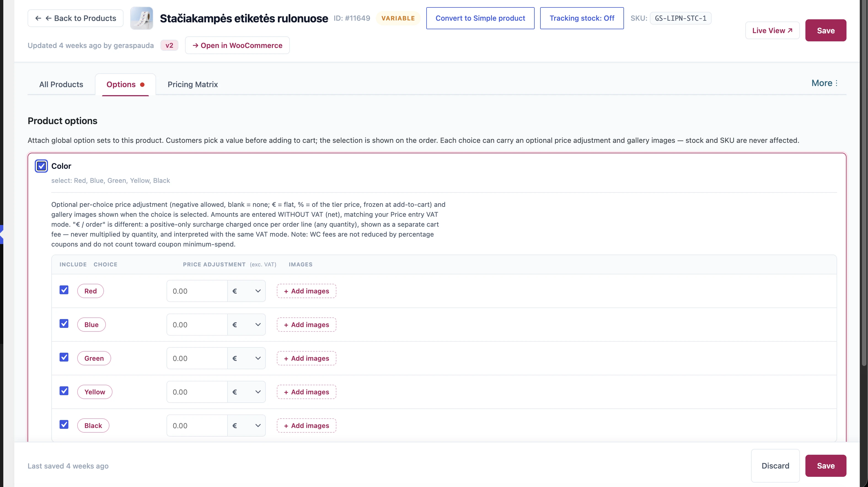Click the bottom Save button
The image size is (868, 487).
826,465
